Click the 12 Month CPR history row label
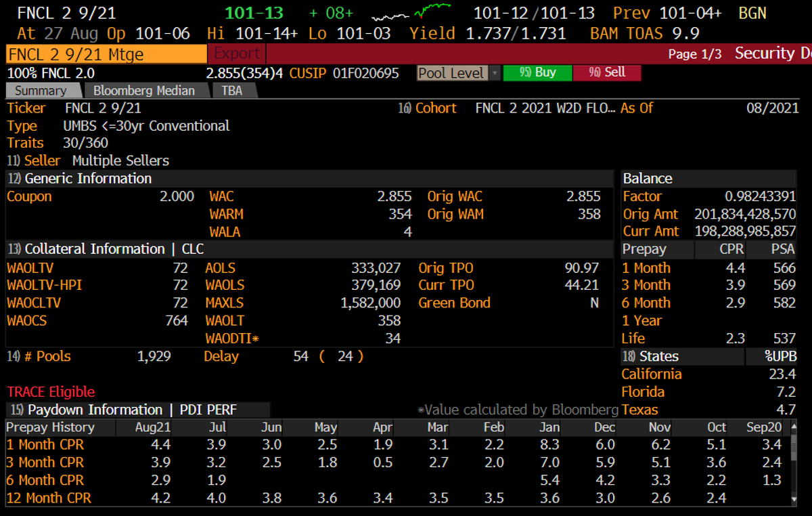The image size is (812, 516). tap(49, 498)
